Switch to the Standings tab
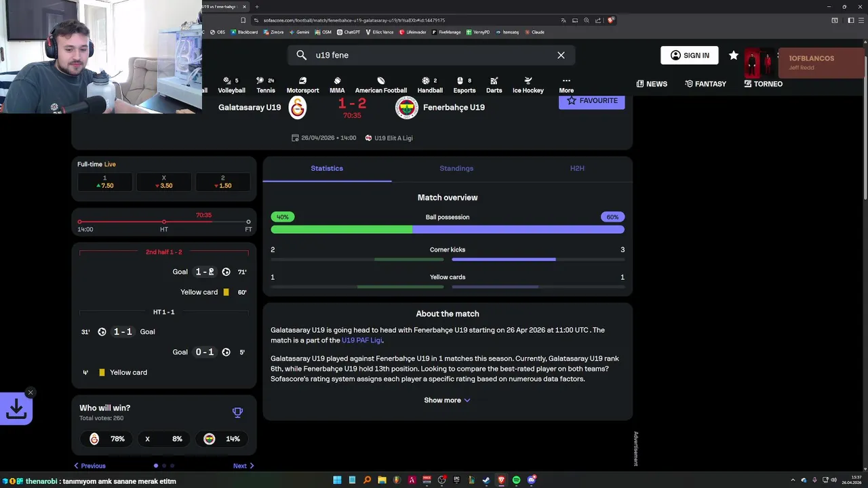Screen dimensions: 868x488 tap(456, 168)
